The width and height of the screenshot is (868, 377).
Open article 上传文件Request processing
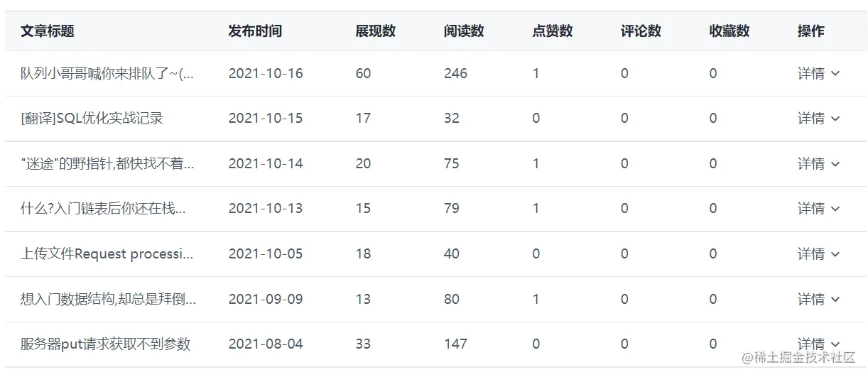point(107,254)
